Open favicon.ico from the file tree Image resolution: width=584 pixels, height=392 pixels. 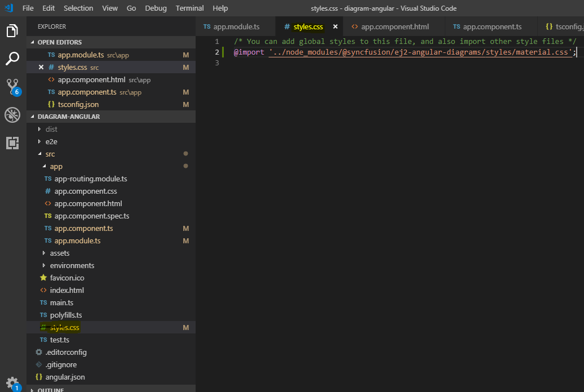click(68, 278)
